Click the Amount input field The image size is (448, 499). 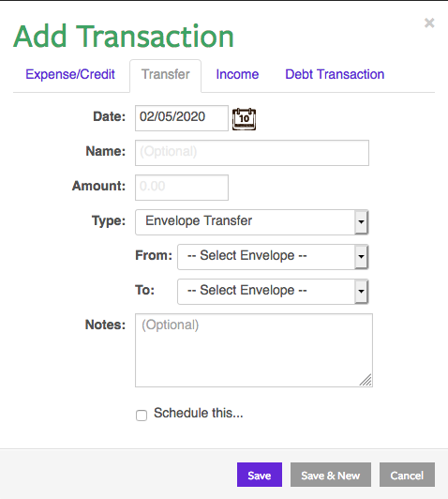[x=182, y=188]
